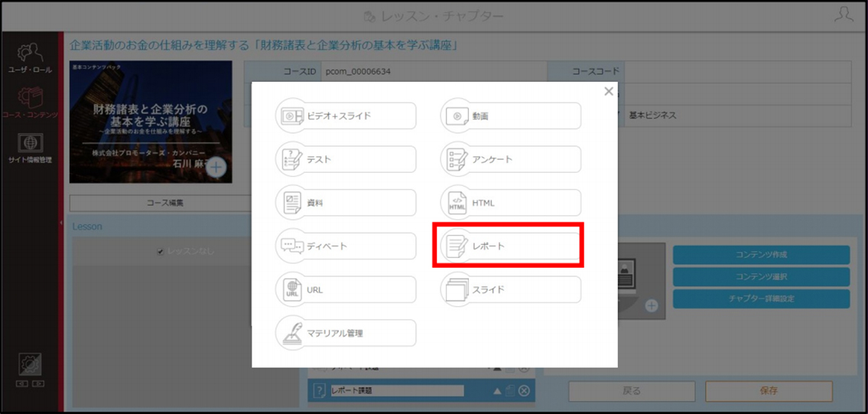The height and width of the screenshot is (414, 868).
Task: Open サイト情報管理 in the sidebar
Action: (x=30, y=148)
